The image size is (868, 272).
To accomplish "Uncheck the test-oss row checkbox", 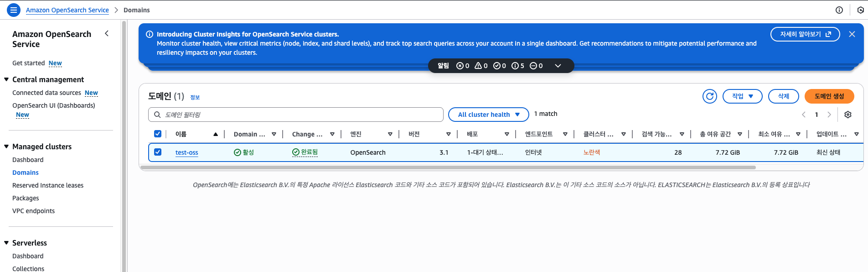I will [x=158, y=152].
